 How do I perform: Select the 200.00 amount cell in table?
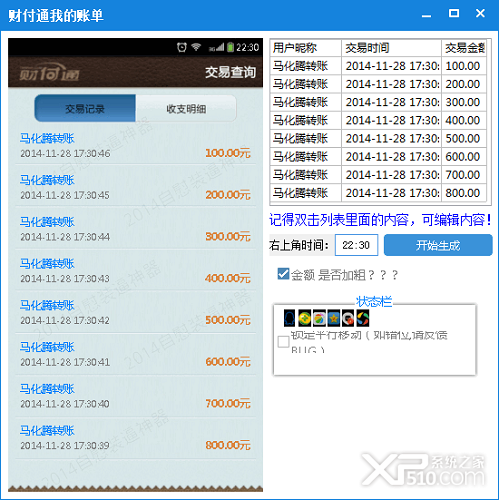click(464, 84)
